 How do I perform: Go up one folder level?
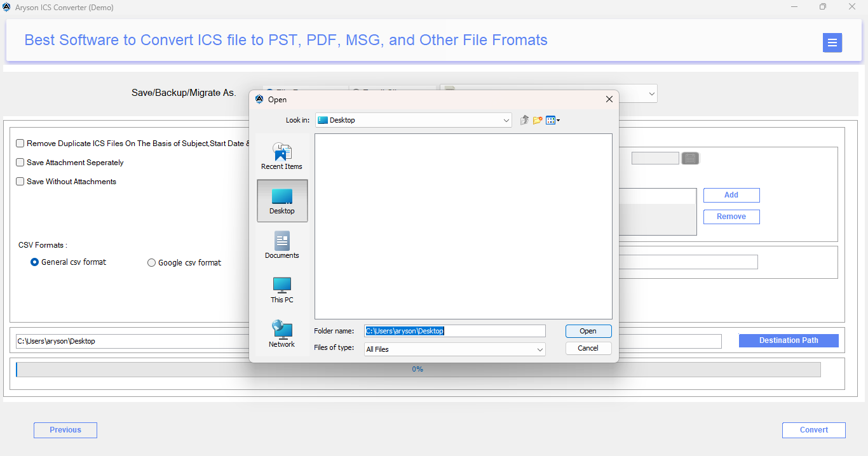pyautogui.click(x=524, y=120)
